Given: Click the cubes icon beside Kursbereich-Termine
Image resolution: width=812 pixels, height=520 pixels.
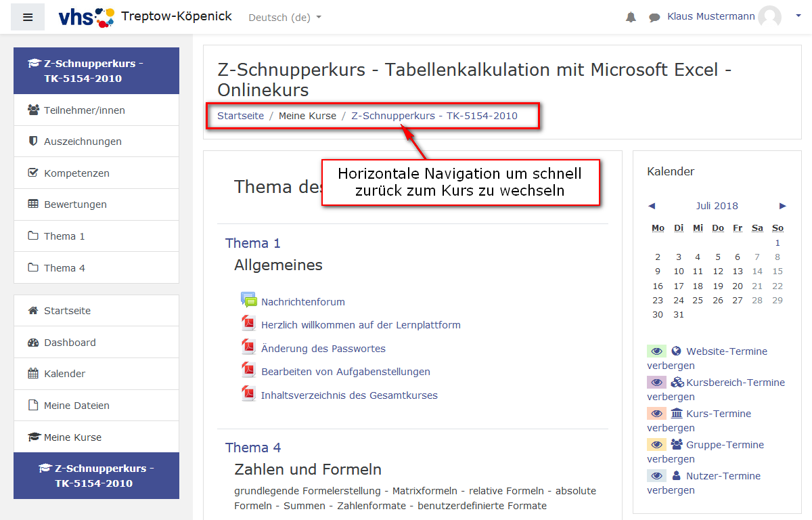Looking at the screenshot, I should point(677,383).
